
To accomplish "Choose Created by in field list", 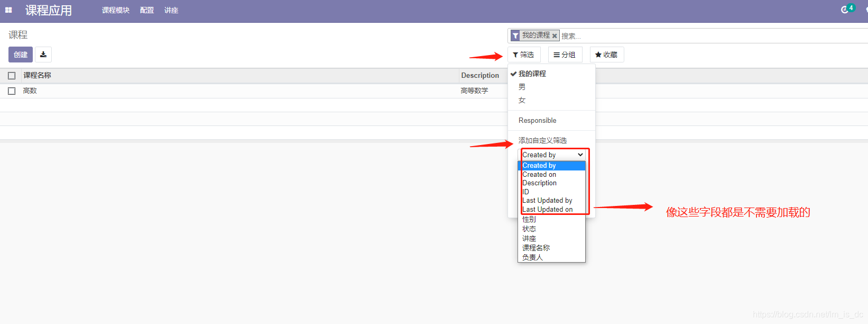I will [551, 166].
